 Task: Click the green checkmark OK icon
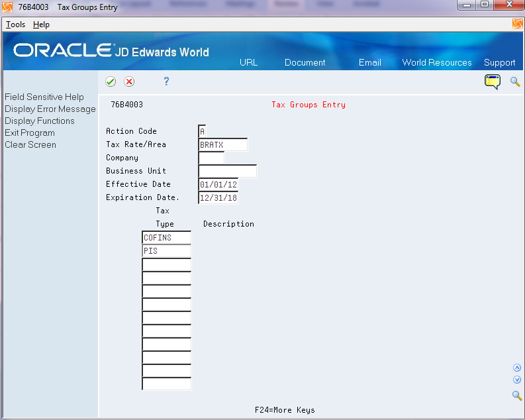pos(111,81)
